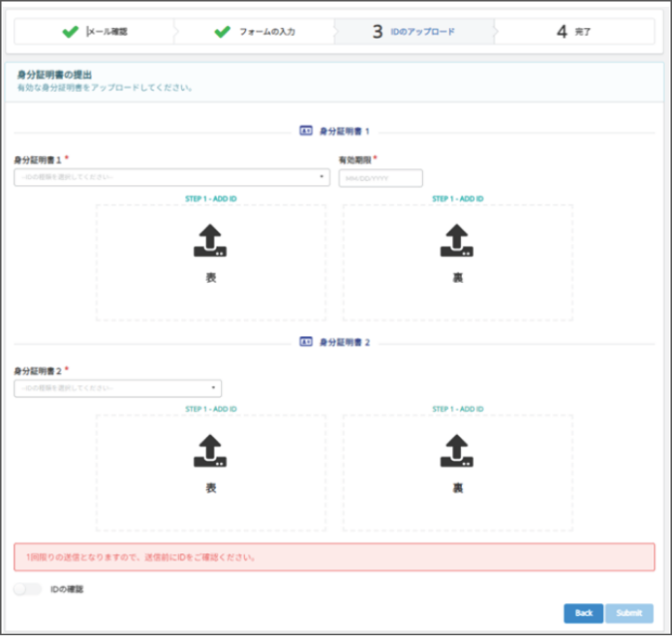Click the green checkmark of フォームの入力 step
Screen dimensions: 672x636
pos(222,31)
